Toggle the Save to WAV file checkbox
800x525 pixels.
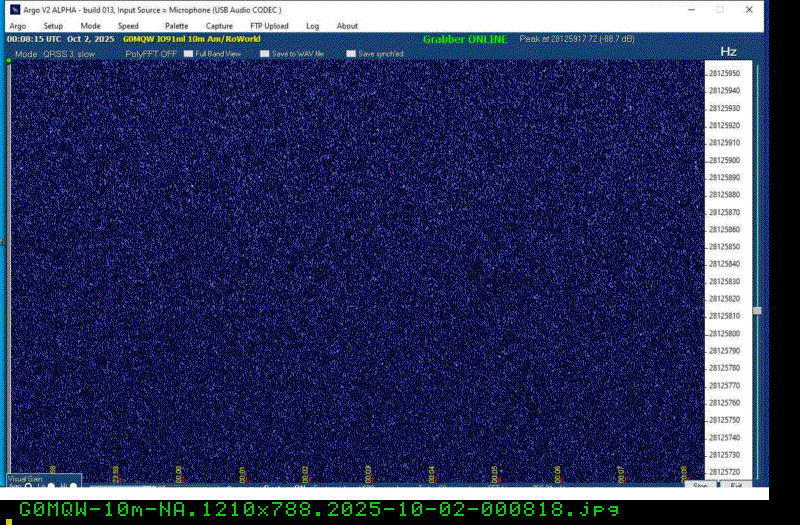tap(264, 54)
